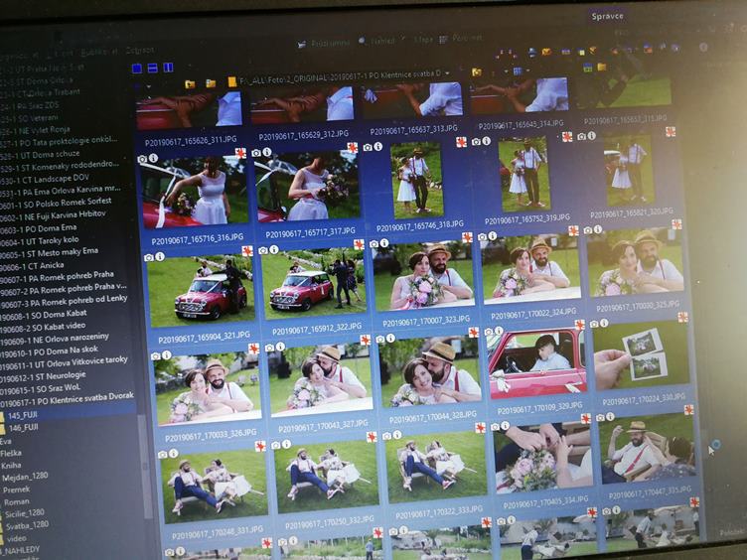This screenshot has height=560, width=747.
Task: Click camera icon on P20190617_165717_317.JPG
Action: coord(256,153)
